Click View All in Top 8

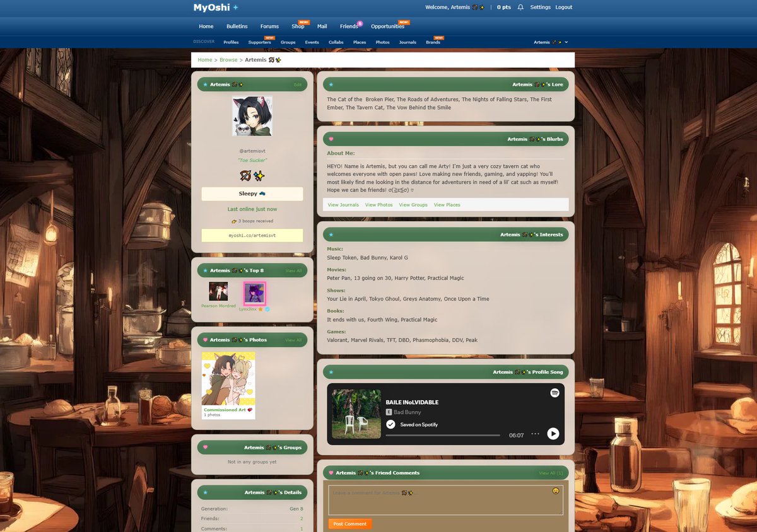[293, 270]
